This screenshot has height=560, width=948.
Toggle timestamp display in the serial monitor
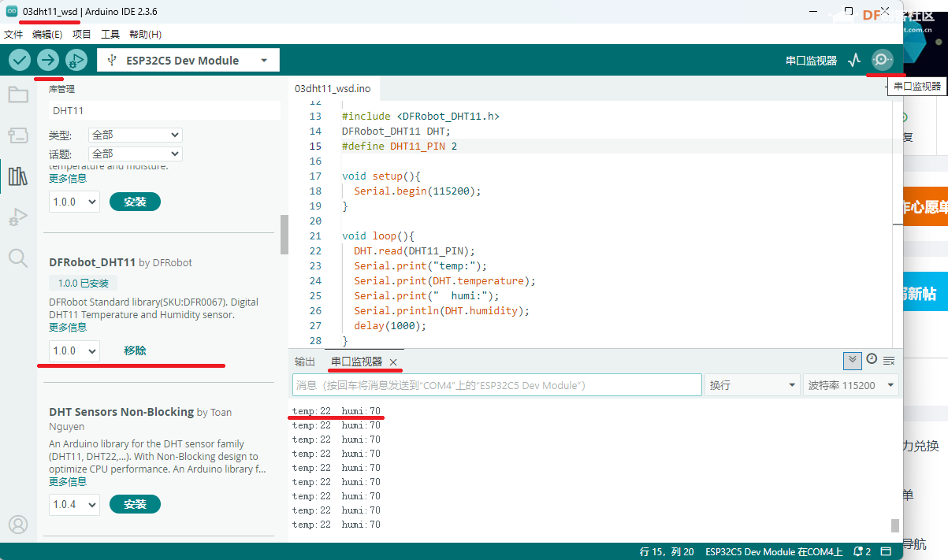[872, 360]
